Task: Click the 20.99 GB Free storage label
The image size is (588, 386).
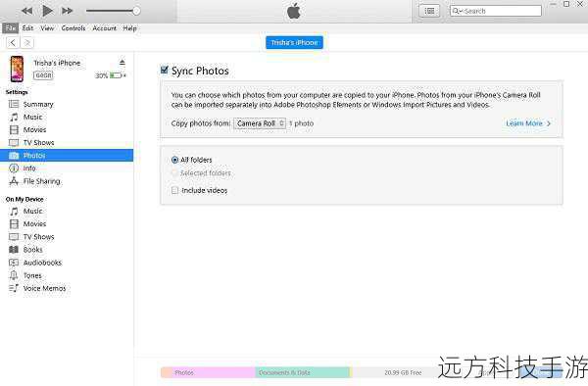Action: click(x=403, y=372)
